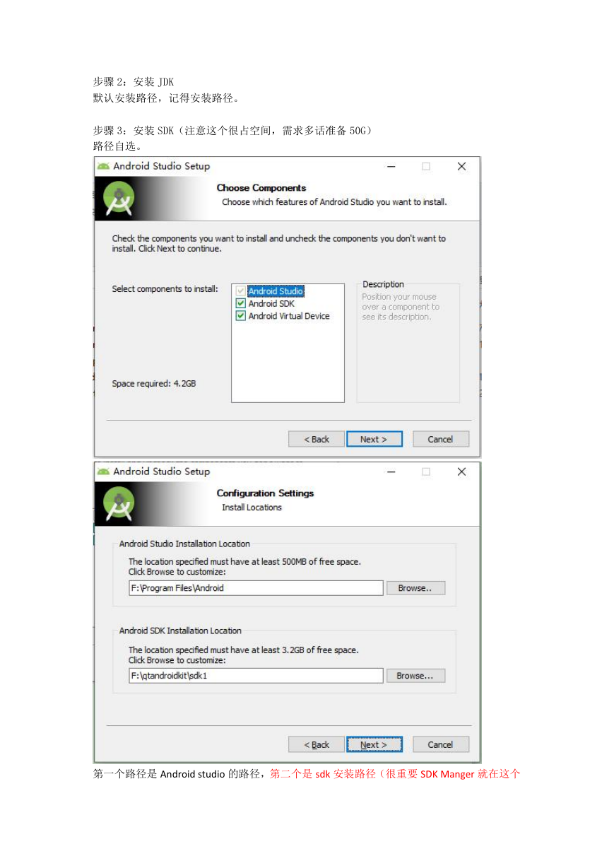
Task: Click small Android icon in first dialog title bar
Action: pos(104,166)
